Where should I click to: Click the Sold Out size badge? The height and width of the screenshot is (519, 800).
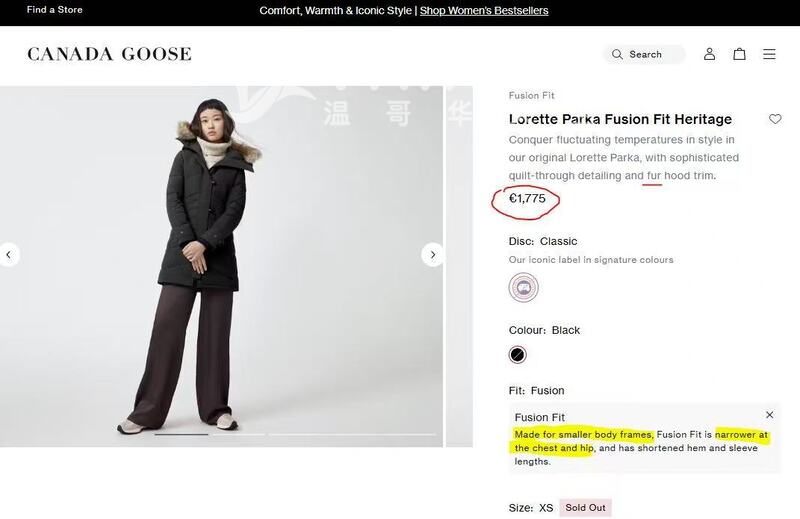(585, 508)
